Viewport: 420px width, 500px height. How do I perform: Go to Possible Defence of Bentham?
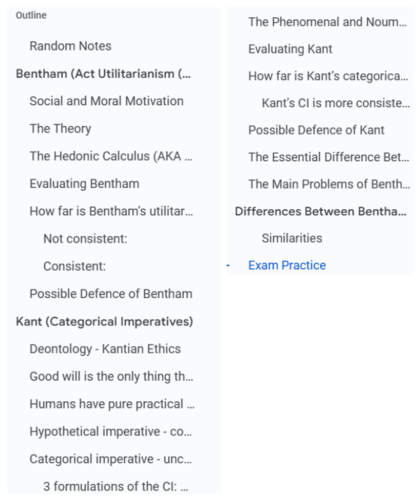click(111, 294)
